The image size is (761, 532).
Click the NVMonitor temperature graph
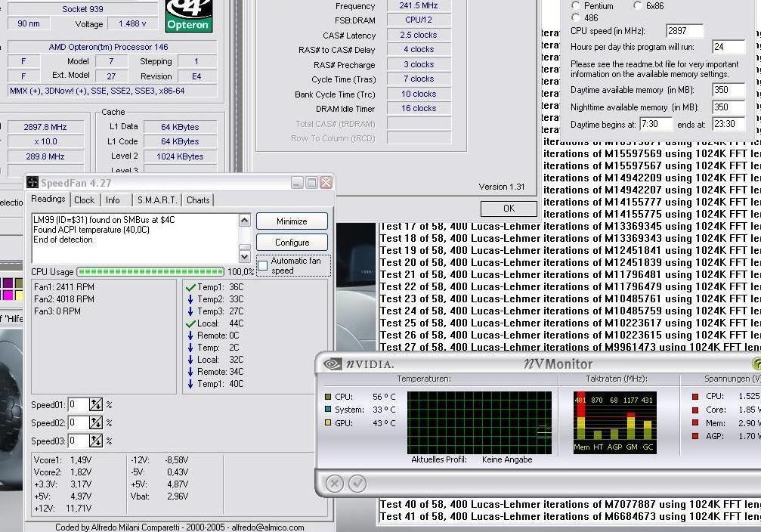pos(480,422)
